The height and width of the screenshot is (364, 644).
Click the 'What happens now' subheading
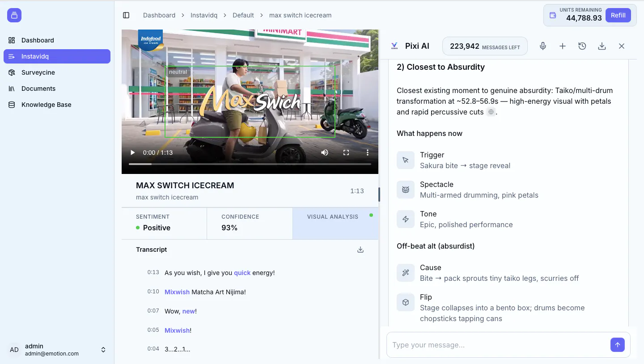[429, 133]
